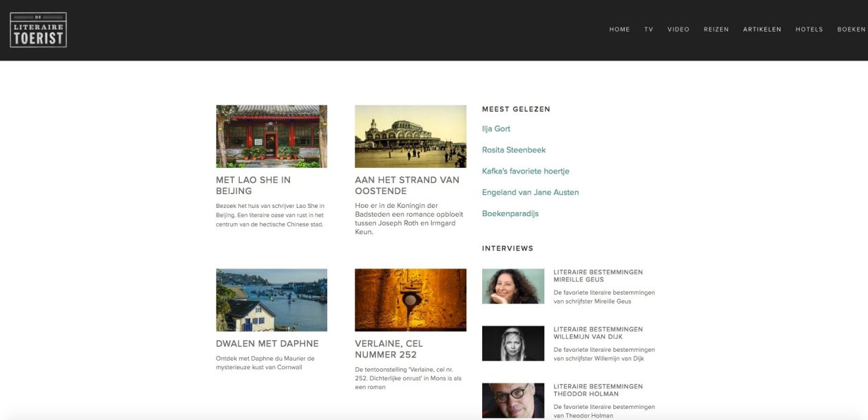Viewport: 868px width, 420px height.
Task: Click the Mireille Geus portrait photo
Action: tap(513, 286)
